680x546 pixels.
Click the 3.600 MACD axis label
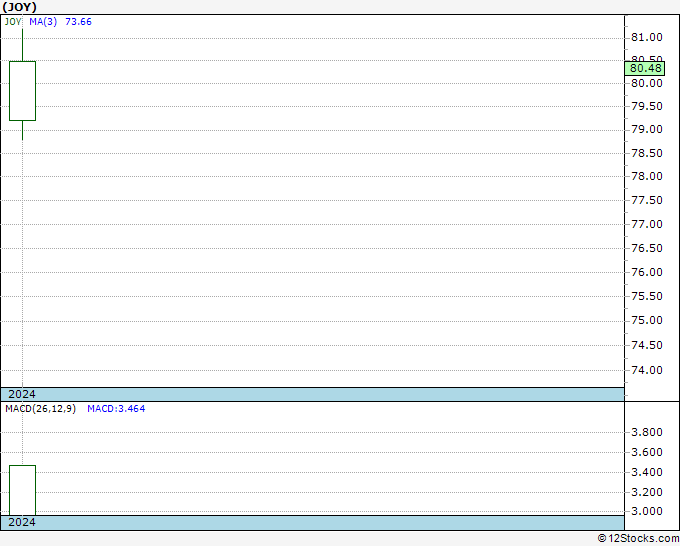click(x=647, y=452)
